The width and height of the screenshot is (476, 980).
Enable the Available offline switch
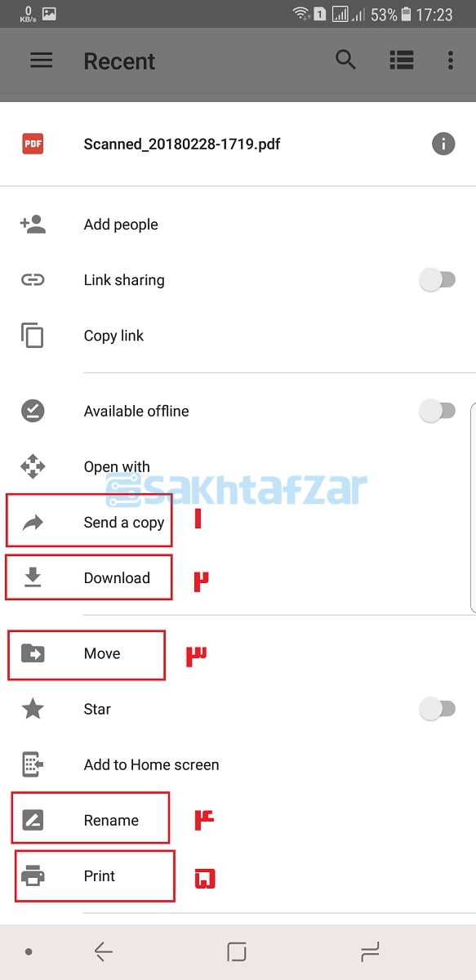(x=437, y=411)
